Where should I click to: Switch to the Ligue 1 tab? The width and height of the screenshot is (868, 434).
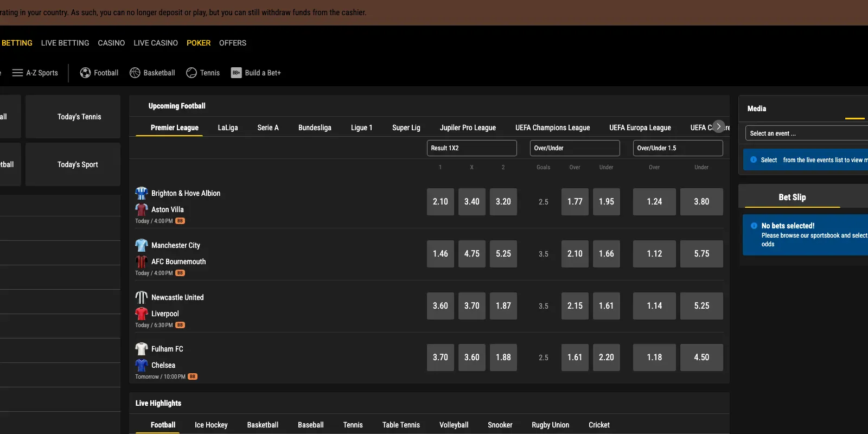pos(362,127)
